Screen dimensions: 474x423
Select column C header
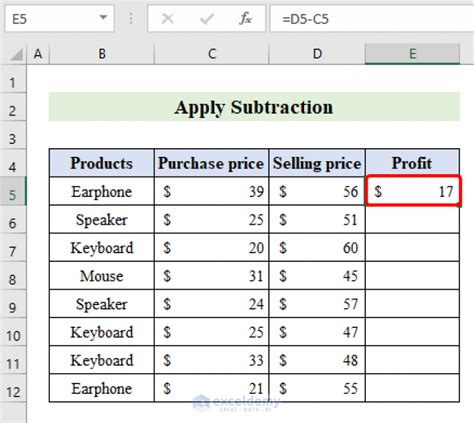212,54
